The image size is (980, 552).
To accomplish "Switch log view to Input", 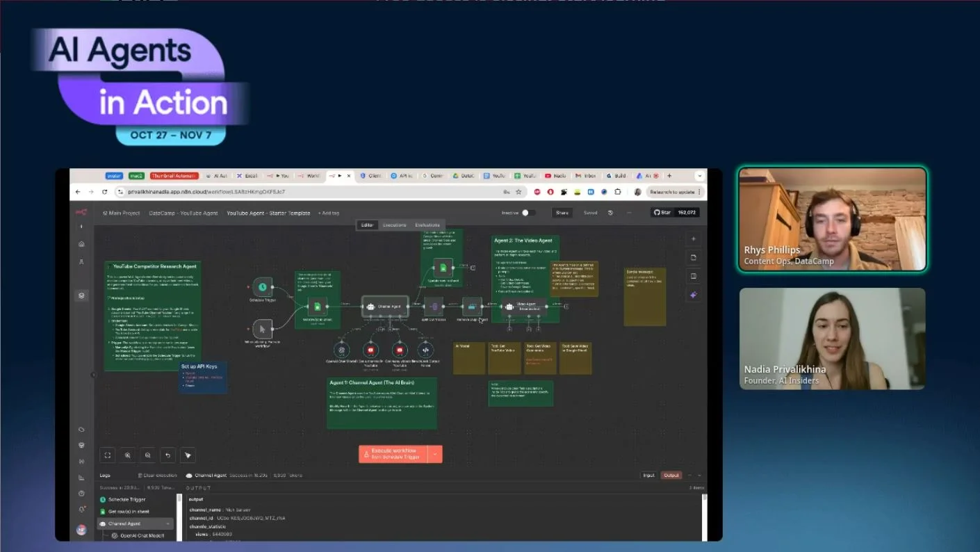I will point(648,476).
